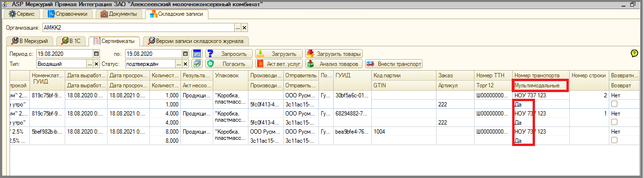
Task: Select row number cell with value 2
Action: [x=589, y=95]
